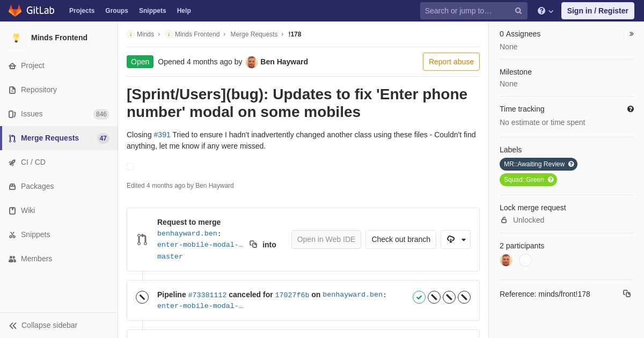Click the Report abuse button
Viewport: 644px width, 338px height.
click(451, 62)
